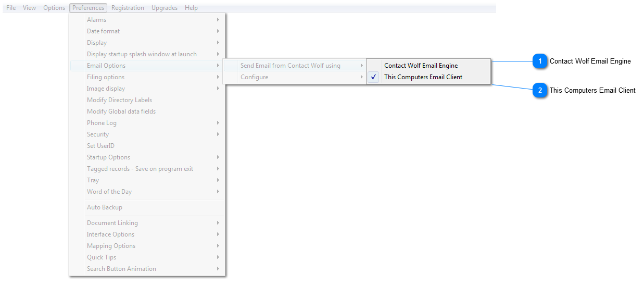Viewport: 644px width, 286px height.
Task: Open the Options menu
Action: [x=54, y=8]
